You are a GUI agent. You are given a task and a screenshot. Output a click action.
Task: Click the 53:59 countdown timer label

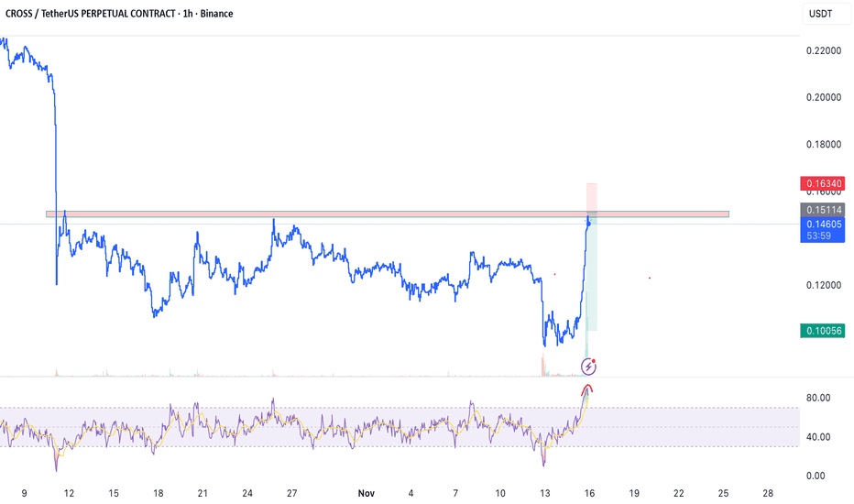point(819,236)
